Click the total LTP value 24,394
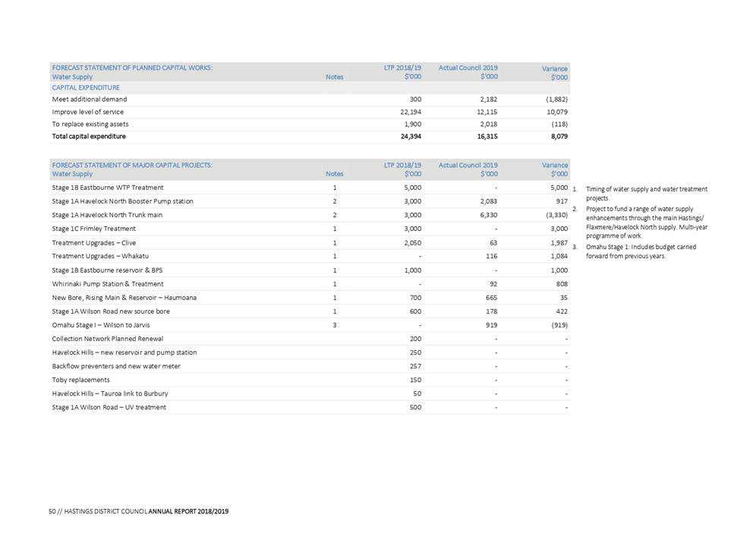756x540 pixels. point(411,137)
